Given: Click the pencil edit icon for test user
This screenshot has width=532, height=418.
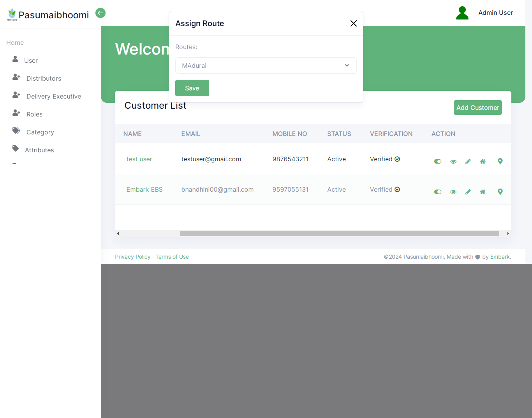Looking at the screenshot, I should tap(468, 161).
